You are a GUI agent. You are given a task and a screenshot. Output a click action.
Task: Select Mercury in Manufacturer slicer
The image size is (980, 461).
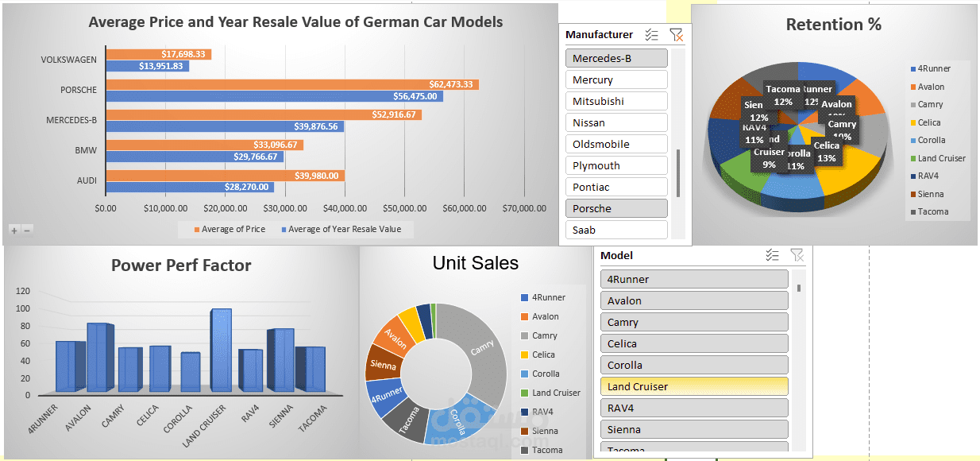(x=616, y=79)
